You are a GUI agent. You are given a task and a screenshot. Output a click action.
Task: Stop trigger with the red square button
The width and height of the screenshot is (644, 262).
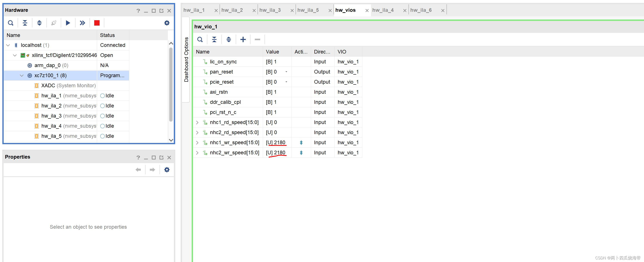click(x=97, y=23)
